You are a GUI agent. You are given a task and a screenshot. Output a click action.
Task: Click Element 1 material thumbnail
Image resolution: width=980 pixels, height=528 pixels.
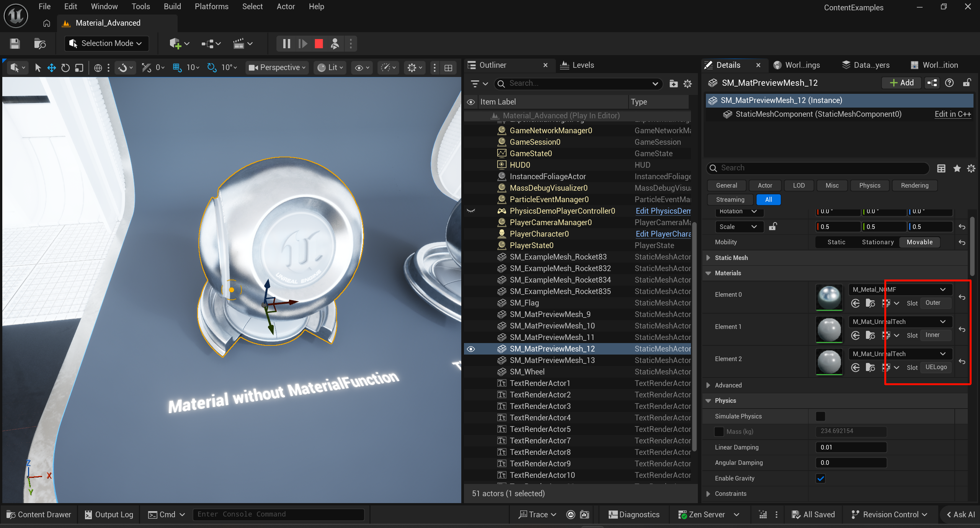point(829,329)
